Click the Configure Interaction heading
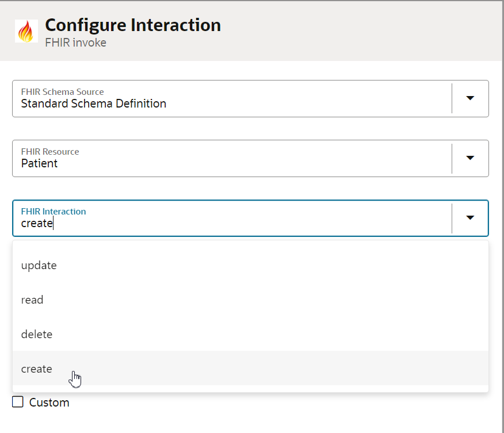 click(133, 25)
